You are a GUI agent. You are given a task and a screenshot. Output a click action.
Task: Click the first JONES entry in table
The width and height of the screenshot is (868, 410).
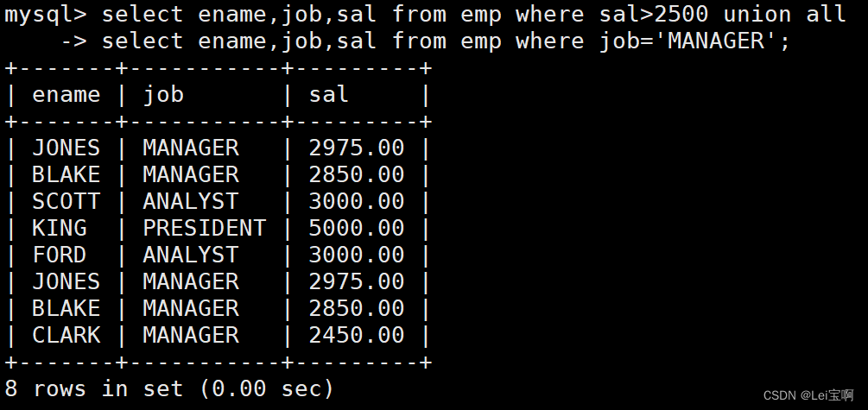(x=67, y=148)
